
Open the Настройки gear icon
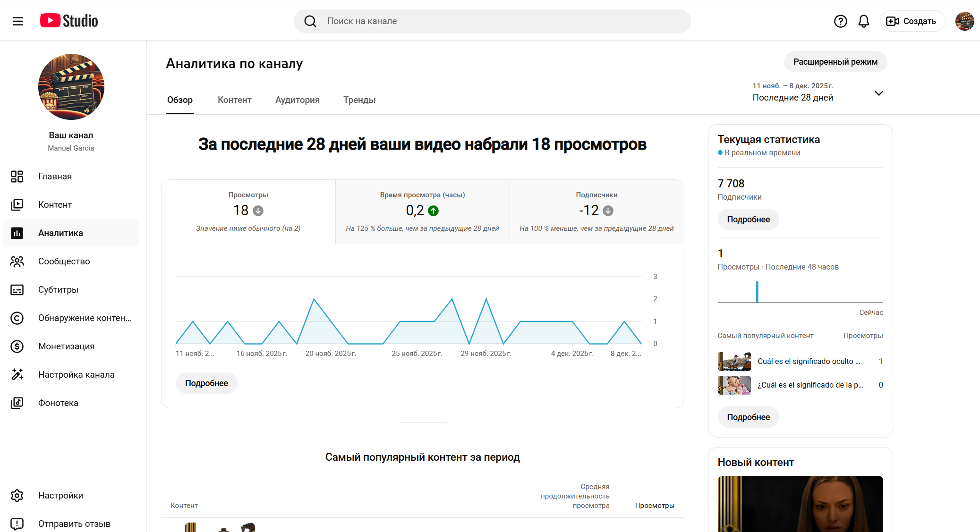[x=17, y=495]
